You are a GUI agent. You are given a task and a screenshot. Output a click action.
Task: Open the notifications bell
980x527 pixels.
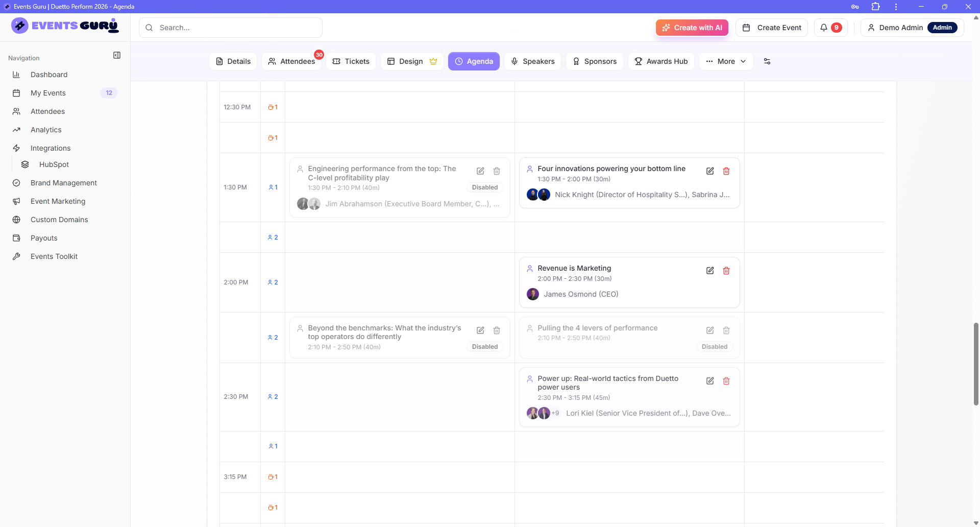830,28
